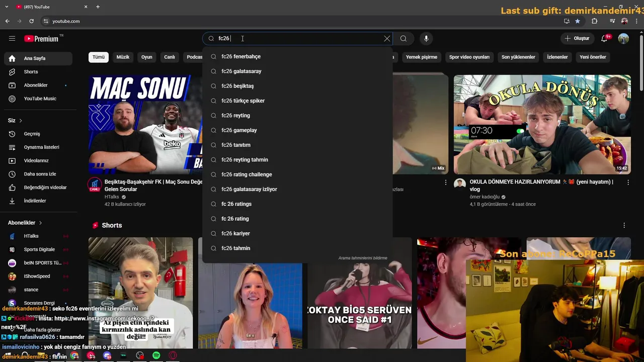644x362 pixels.
Task: Open Abonelikler in the sidebar
Action: [38, 85]
